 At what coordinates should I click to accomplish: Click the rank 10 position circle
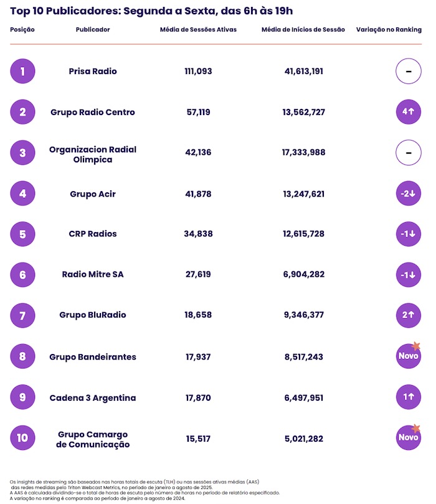(22, 438)
